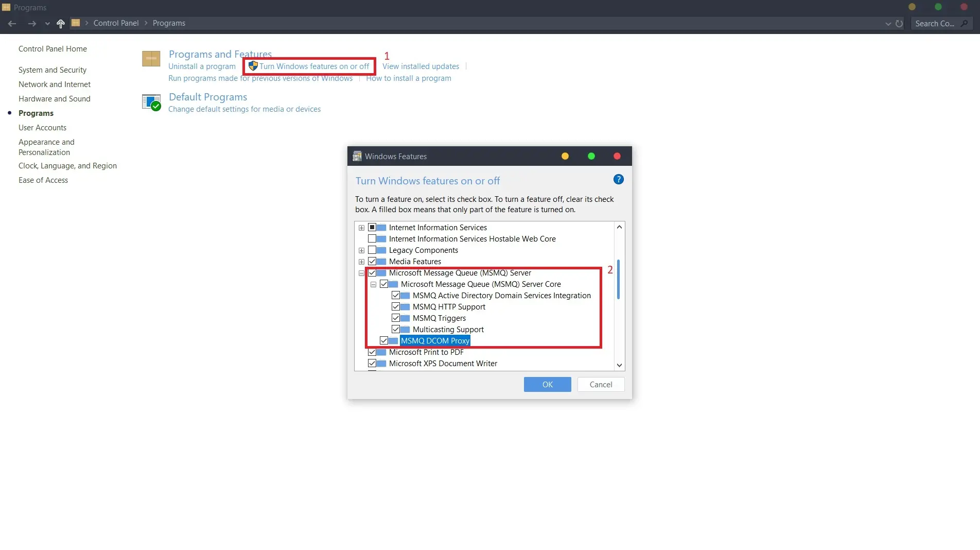Open Run programs made for previous versions
980x550 pixels.
point(260,78)
